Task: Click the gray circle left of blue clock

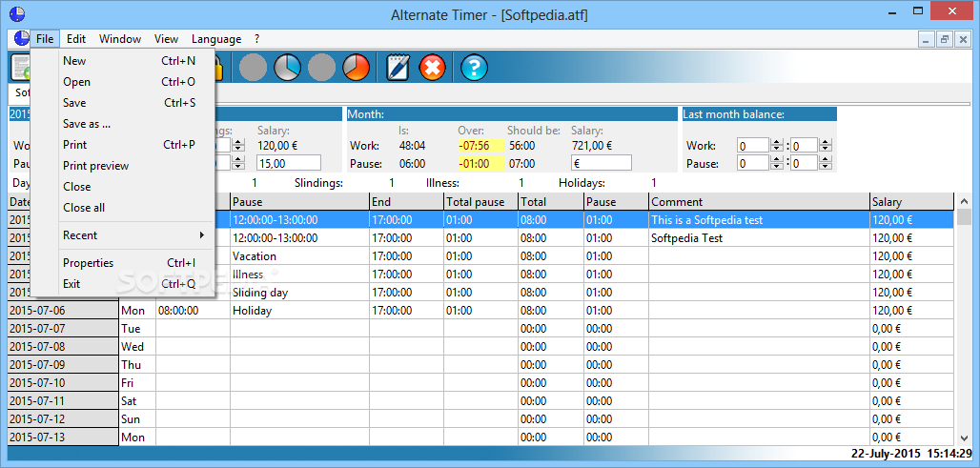Action: click(x=253, y=67)
